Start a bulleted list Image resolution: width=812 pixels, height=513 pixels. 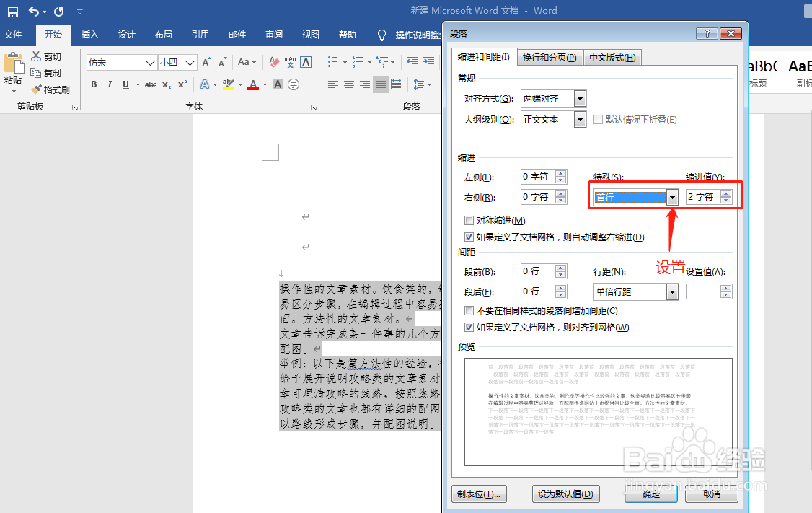click(333, 63)
